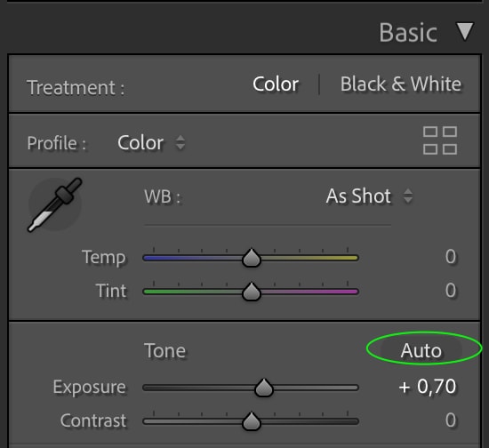The width and height of the screenshot is (489, 448).
Task: Click the Contrast value field
Action: [451, 420]
